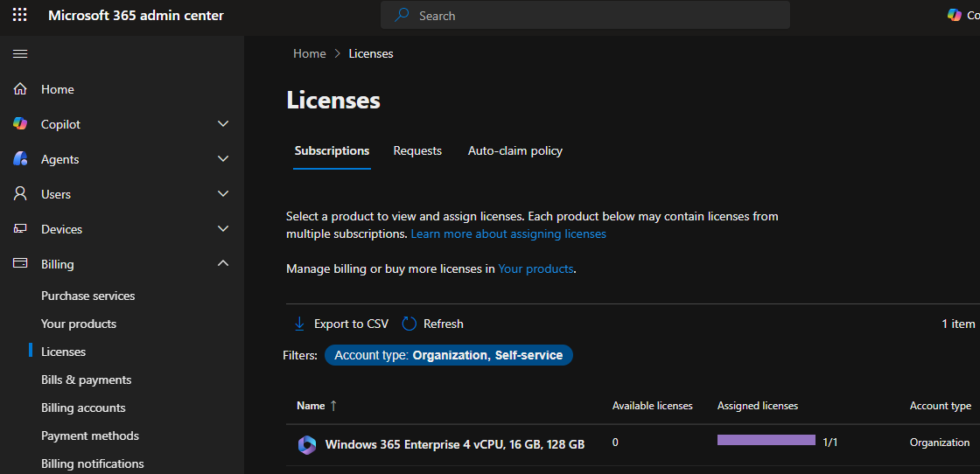Viewport: 980px width, 474px height.
Task: Remove the Account type filter pill
Action: [x=449, y=355]
